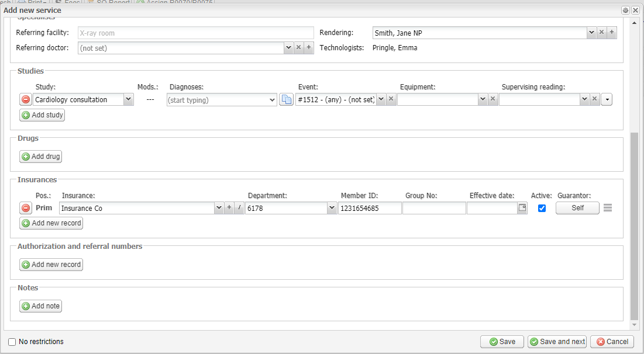
Task: Focus the Referring facility field
Action: [x=196, y=33]
